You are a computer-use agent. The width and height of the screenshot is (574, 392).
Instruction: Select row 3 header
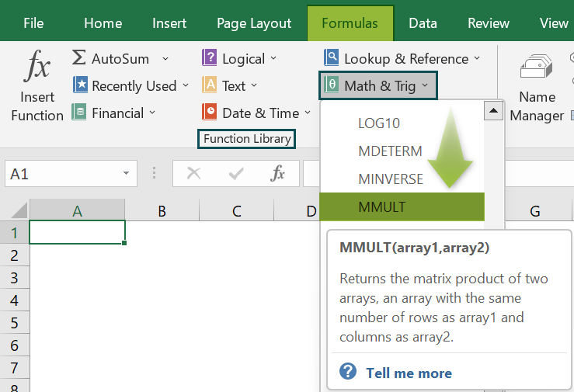coord(14,278)
